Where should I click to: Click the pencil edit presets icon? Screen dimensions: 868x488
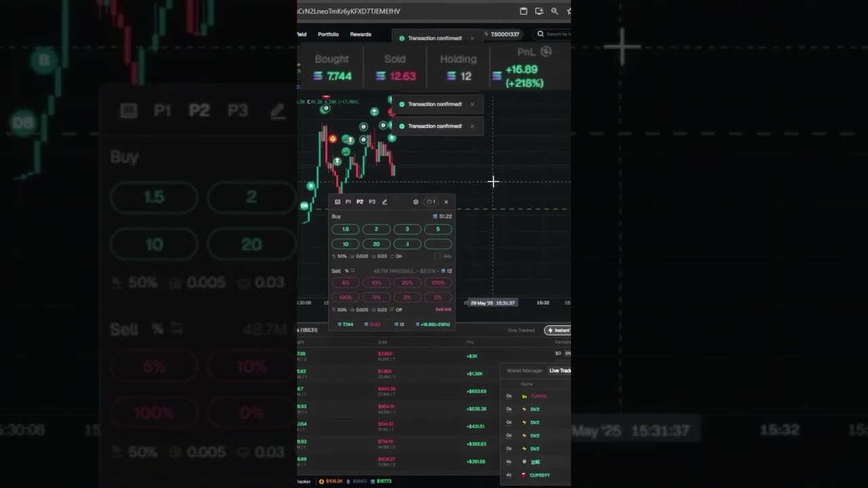[x=384, y=202]
